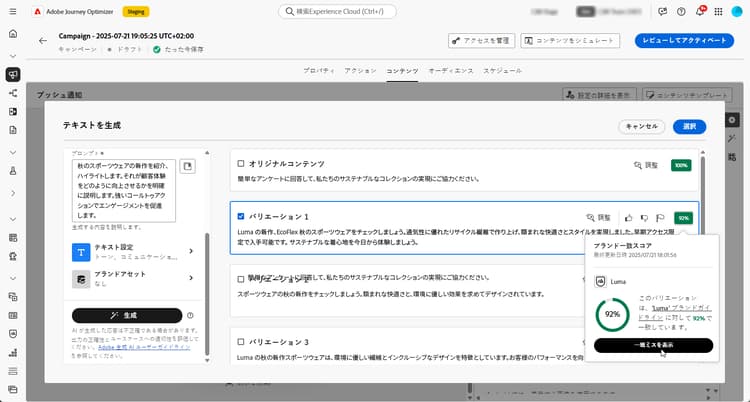Click the icon beside the prompt box
This screenshot has height=402, width=750.
(188, 166)
